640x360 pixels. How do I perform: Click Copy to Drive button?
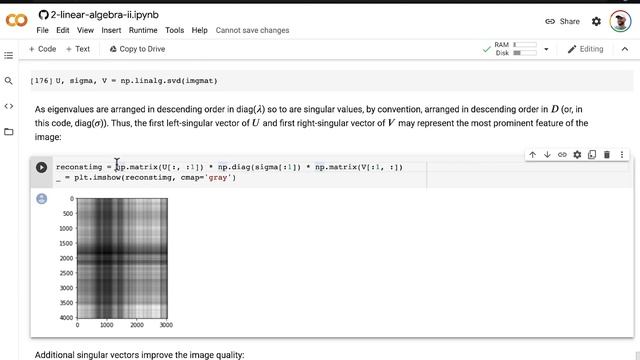point(137,49)
